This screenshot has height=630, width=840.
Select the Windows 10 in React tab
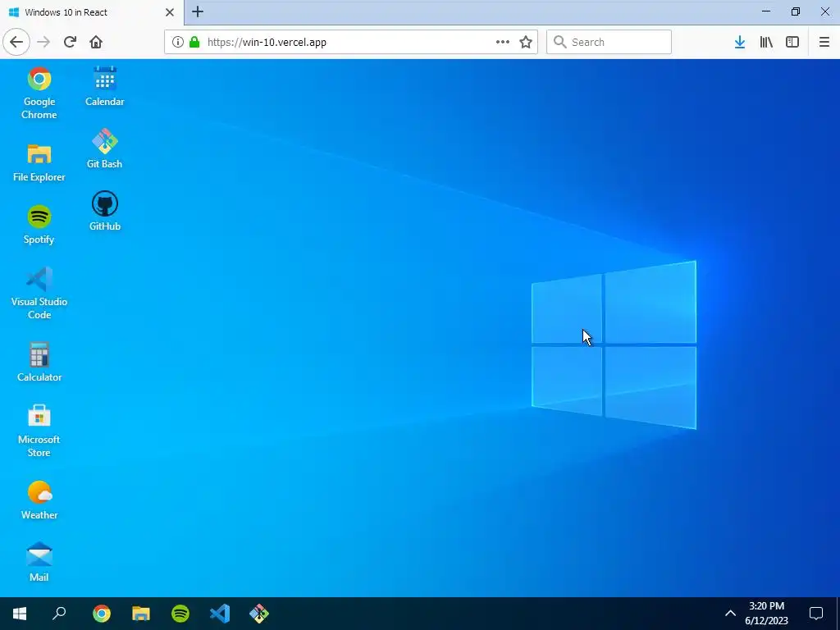(x=92, y=12)
